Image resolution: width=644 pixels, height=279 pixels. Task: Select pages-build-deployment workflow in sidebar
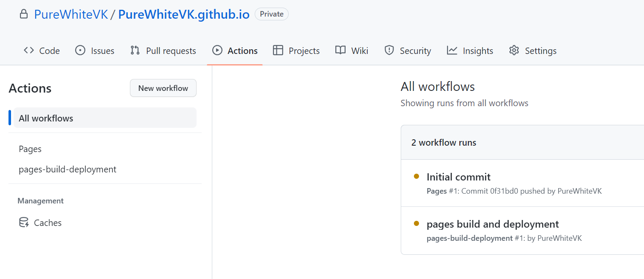(67, 169)
